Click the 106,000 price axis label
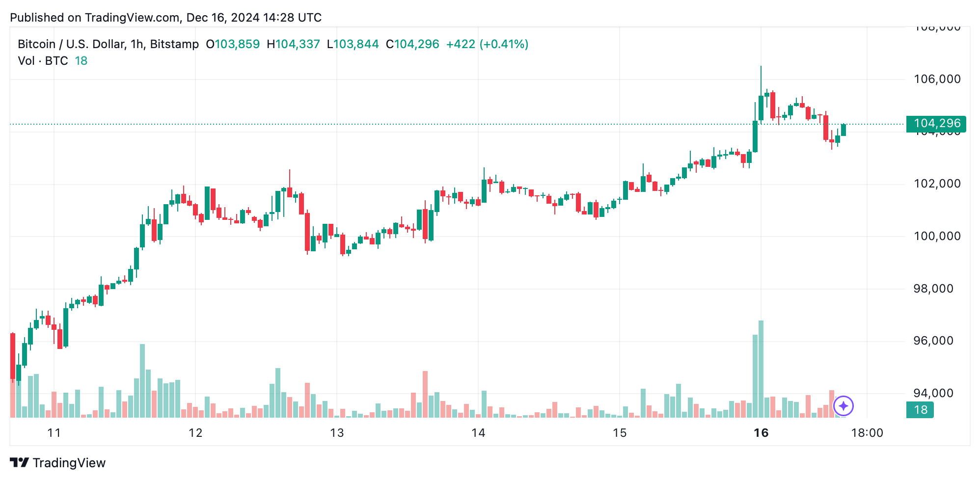This screenshot has width=980, height=480. point(937,79)
